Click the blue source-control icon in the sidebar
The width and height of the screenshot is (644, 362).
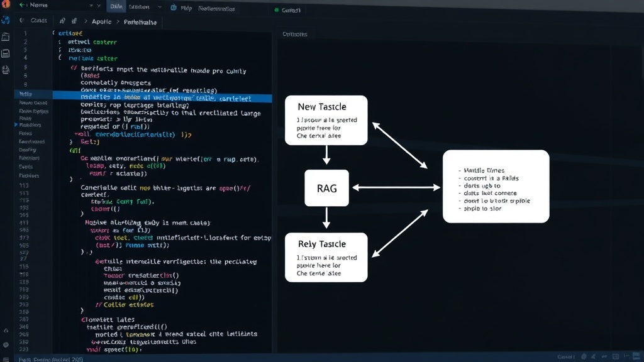pyautogui.click(x=6, y=20)
